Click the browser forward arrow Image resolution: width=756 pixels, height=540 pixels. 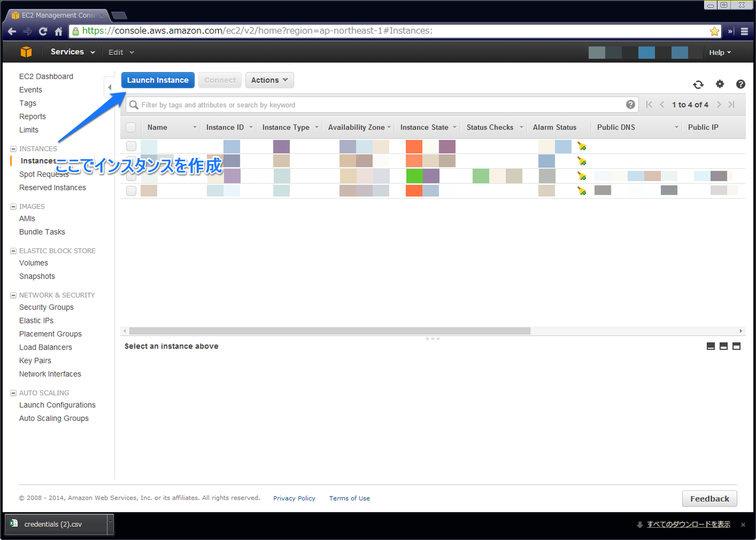pyautogui.click(x=27, y=31)
